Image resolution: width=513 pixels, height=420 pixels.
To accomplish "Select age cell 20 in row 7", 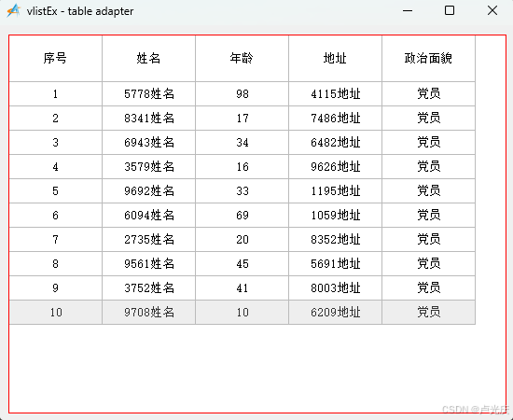I will (x=243, y=239).
